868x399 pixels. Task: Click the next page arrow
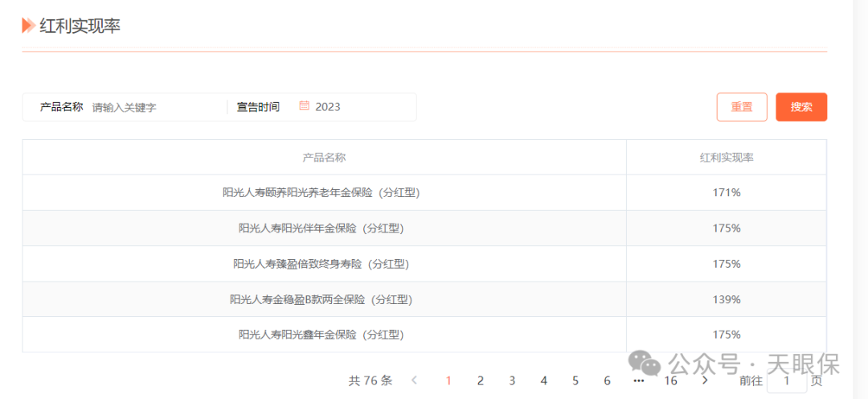coord(705,380)
